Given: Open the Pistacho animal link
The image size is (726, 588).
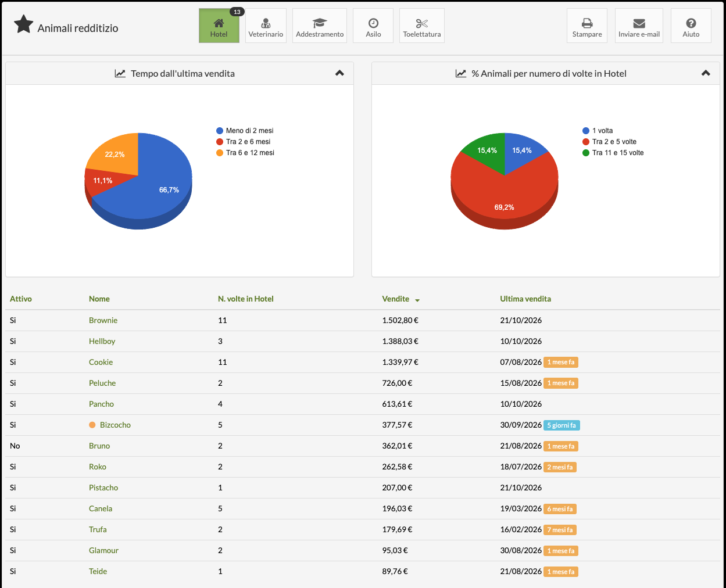Looking at the screenshot, I should [103, 487].
